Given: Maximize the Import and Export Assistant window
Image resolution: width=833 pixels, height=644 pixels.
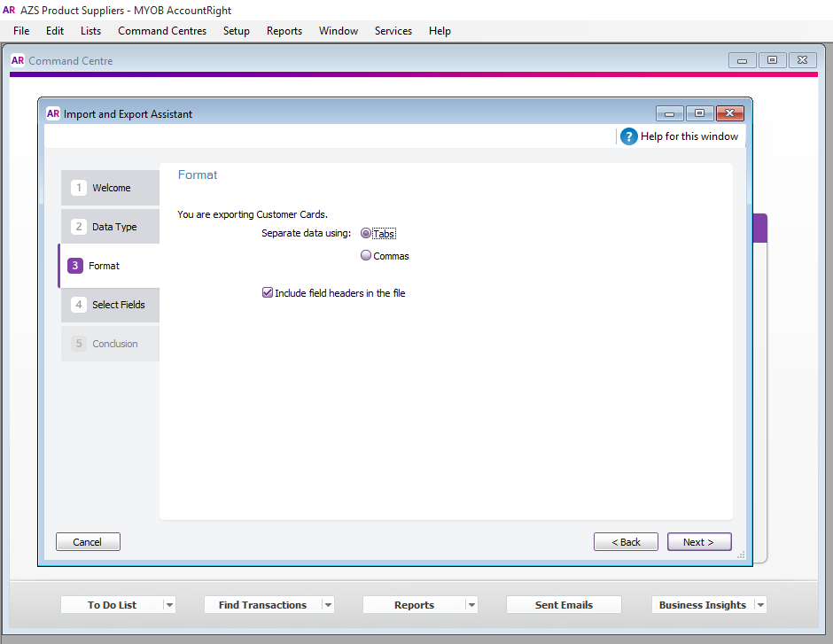Looking at the screenshot, I should pos(700,113).
